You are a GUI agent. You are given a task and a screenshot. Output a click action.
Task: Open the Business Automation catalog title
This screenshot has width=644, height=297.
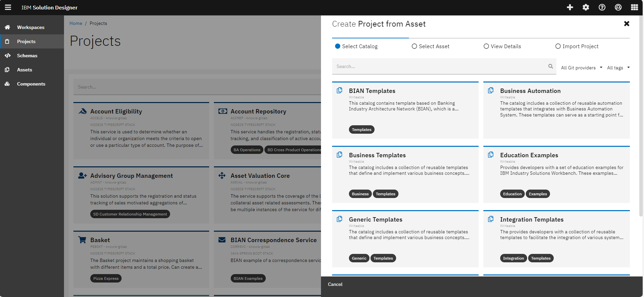click(530, 91)
